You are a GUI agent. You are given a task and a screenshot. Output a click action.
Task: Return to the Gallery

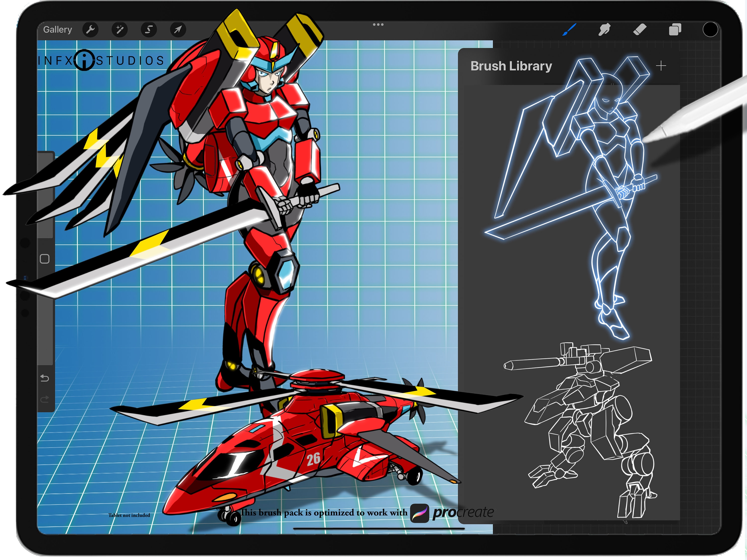58,29
